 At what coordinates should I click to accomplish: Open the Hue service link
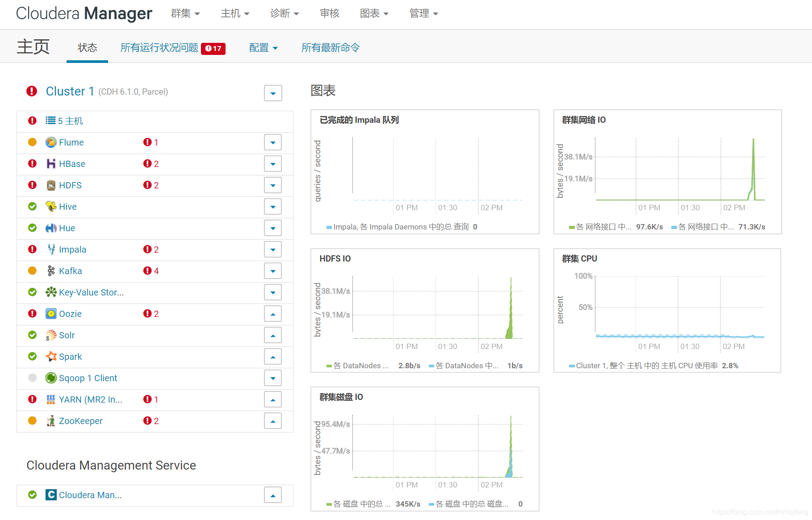pyautogui.click(x=67, y=228)
